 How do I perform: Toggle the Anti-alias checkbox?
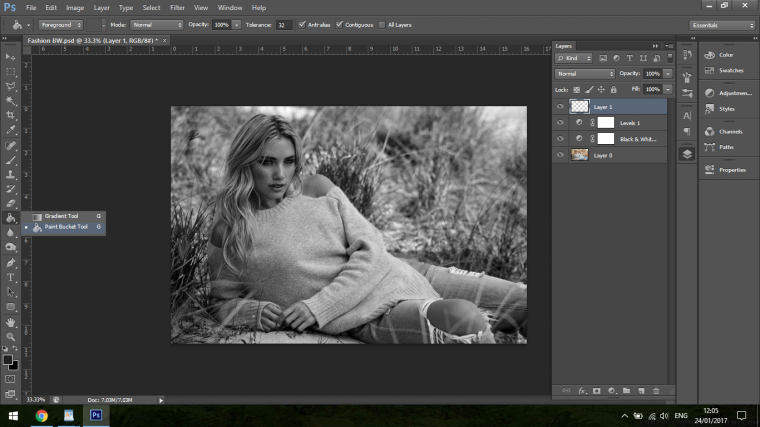[302, 25]
